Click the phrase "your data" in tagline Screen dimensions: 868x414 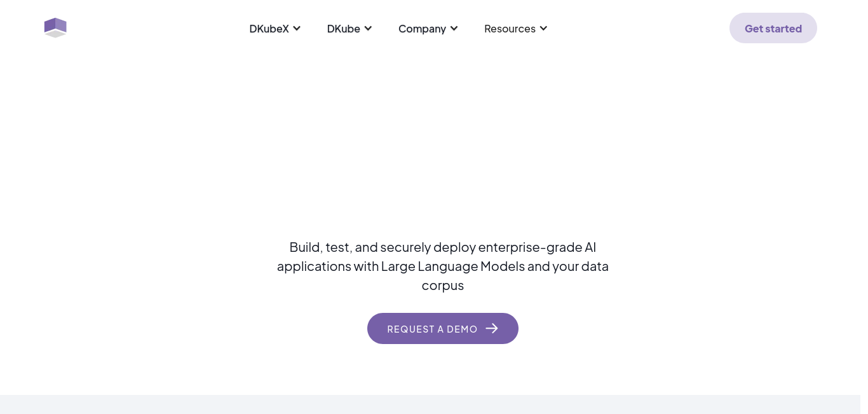click(x=580, y=266)
